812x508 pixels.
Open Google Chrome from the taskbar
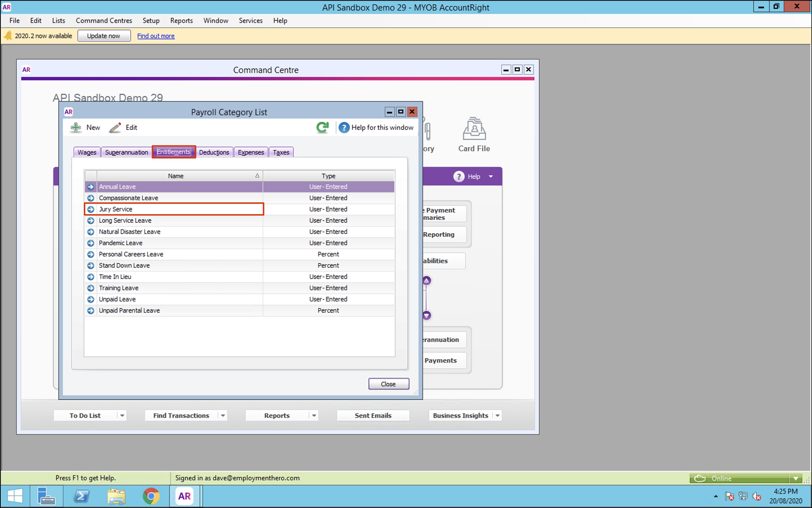pos(151,496)
